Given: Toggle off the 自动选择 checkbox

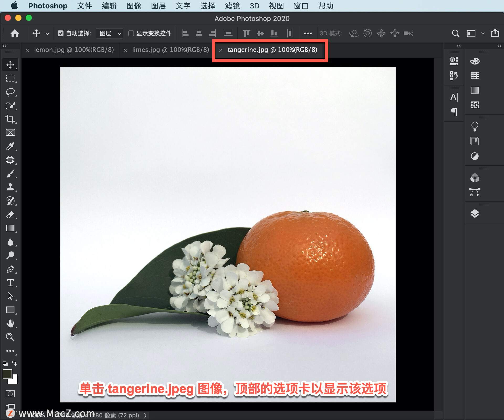Looking at the screenshot, I should (61, 33).
